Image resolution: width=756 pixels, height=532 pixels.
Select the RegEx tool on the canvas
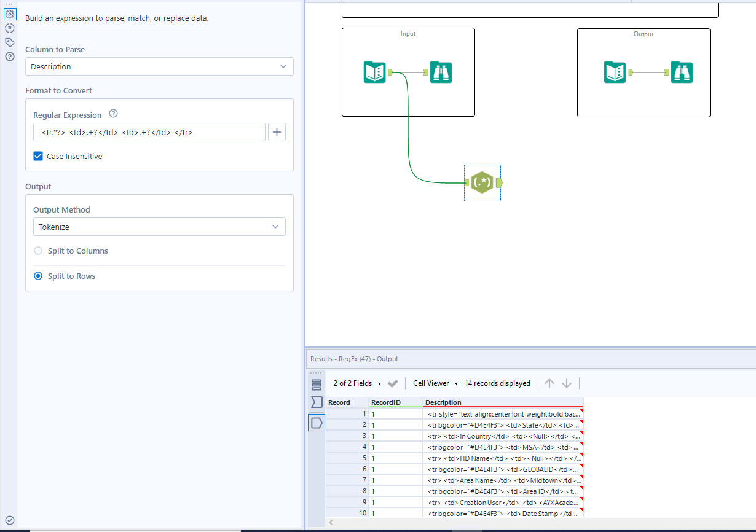482,182
